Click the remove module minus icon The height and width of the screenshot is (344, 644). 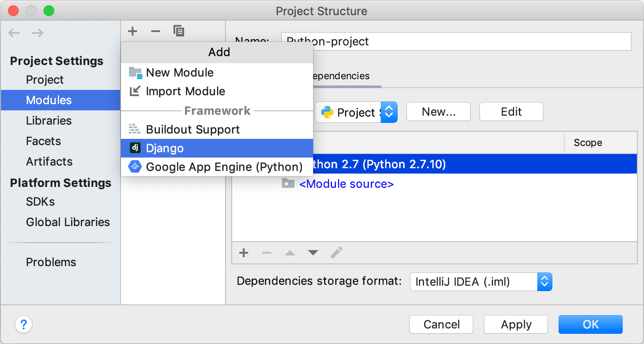[x=155, y=31]
